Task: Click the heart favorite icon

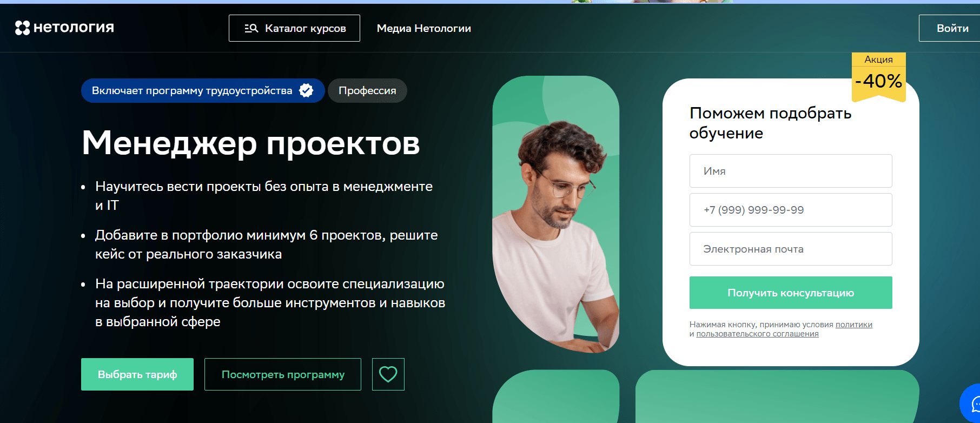Action: click(388, 374)
